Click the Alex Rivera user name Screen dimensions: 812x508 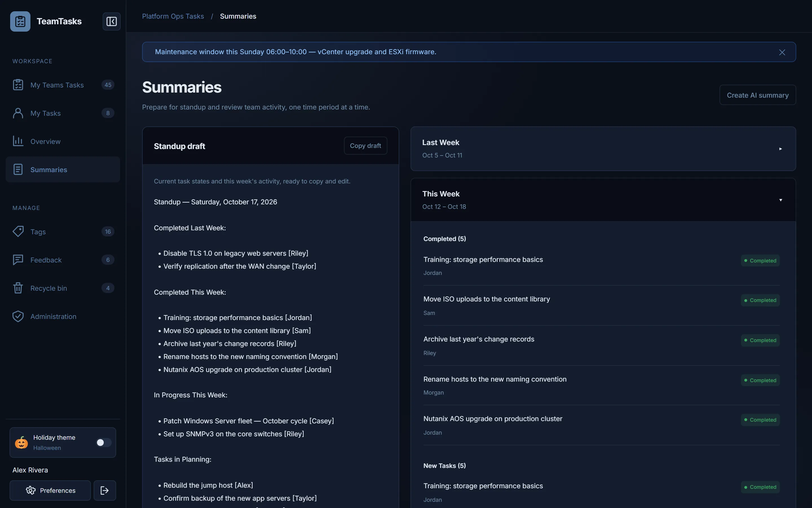click(x=30, y=470)
